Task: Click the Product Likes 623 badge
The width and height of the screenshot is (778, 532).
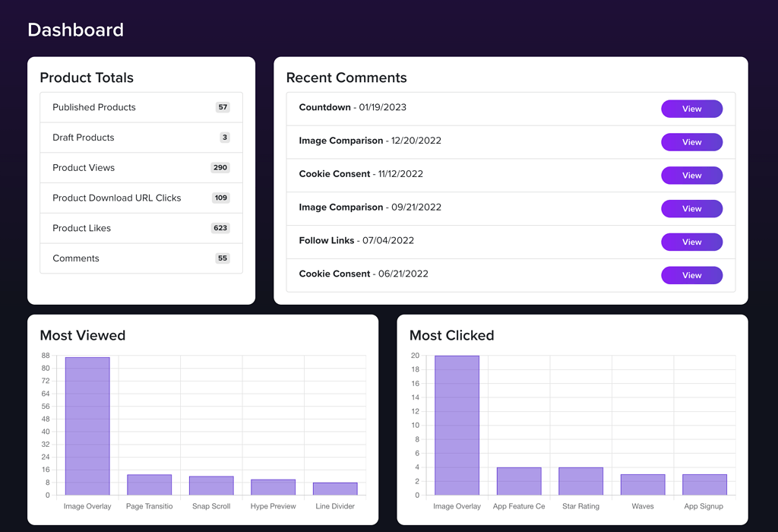Action: (x=220, y=228)
